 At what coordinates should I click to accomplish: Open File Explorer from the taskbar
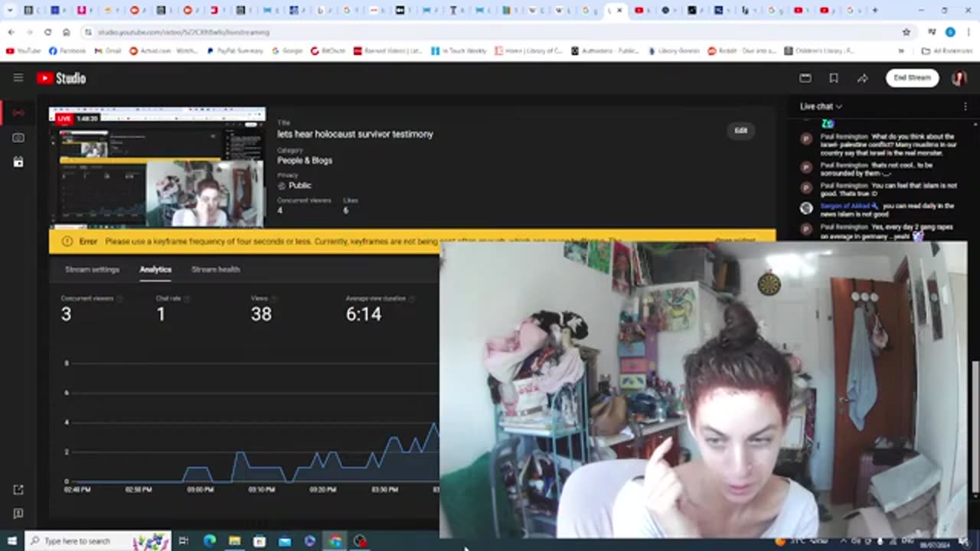tap(234, 541)
